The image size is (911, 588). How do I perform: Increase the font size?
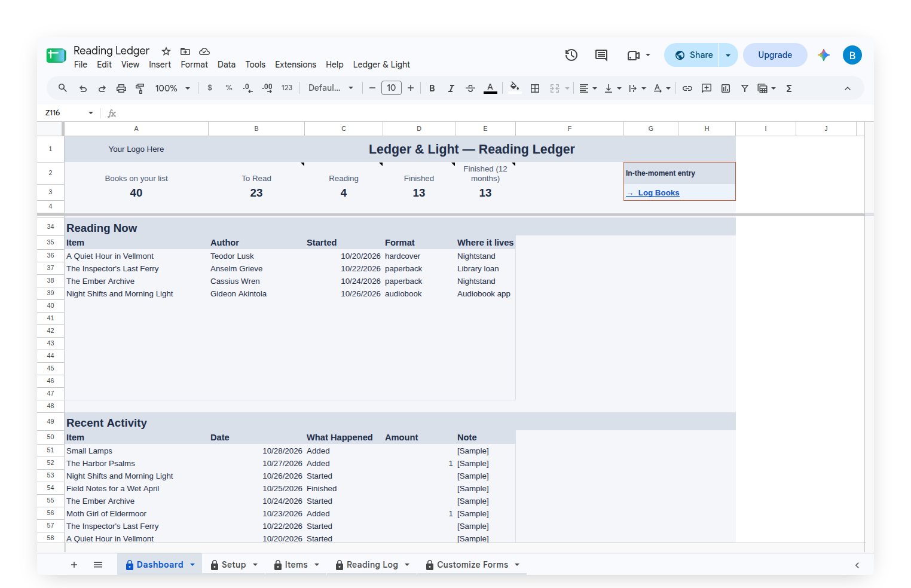[x=411, y=88]
